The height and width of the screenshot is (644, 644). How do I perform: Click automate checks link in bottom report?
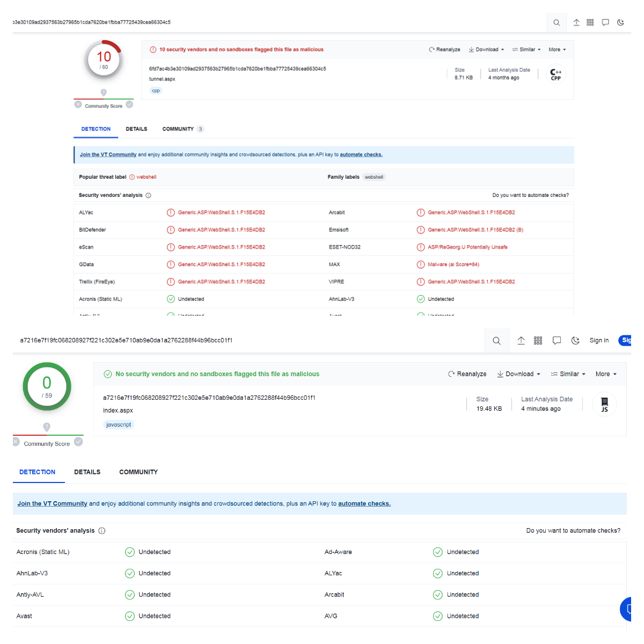(x=364, y=504)
